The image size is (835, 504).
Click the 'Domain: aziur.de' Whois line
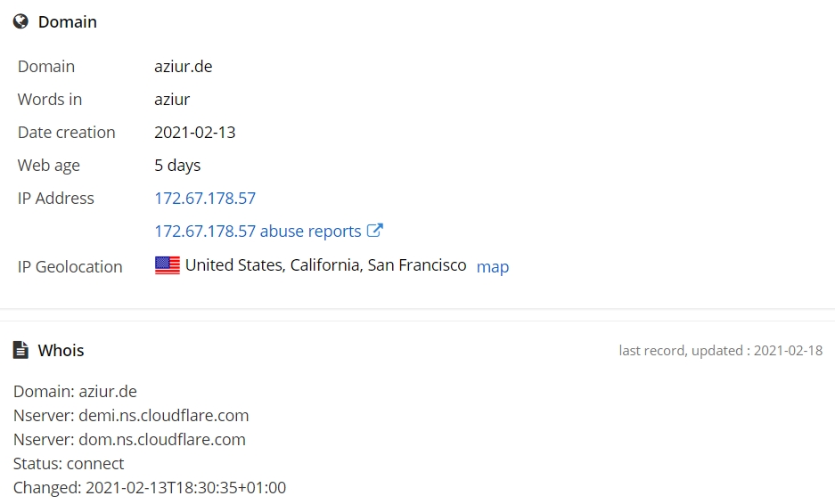pos(75,391)
